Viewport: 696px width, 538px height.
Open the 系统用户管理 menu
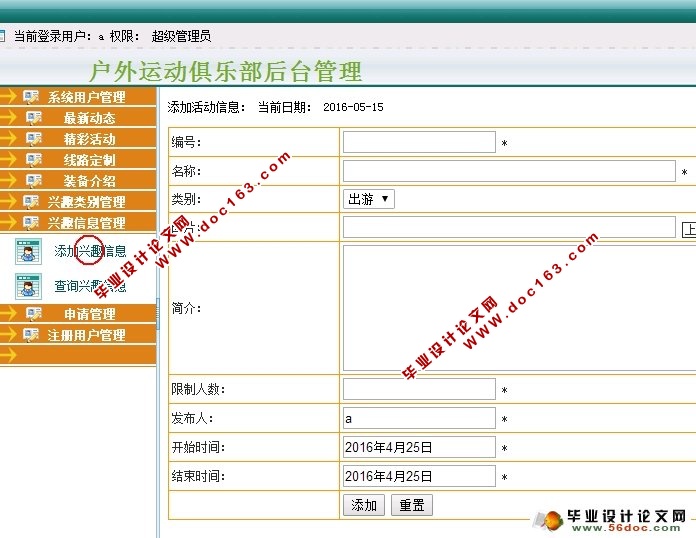pyautogui.click(x=87, y=97)
